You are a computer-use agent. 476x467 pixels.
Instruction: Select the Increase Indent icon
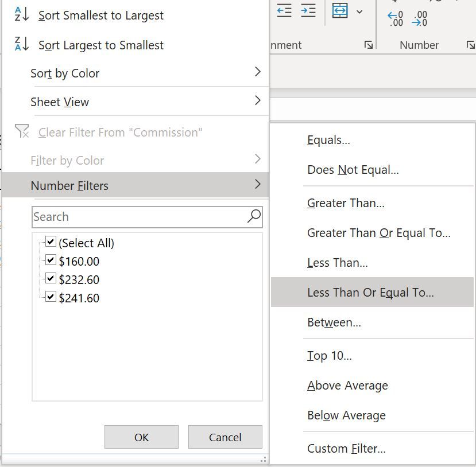click(x=308, y=10)
